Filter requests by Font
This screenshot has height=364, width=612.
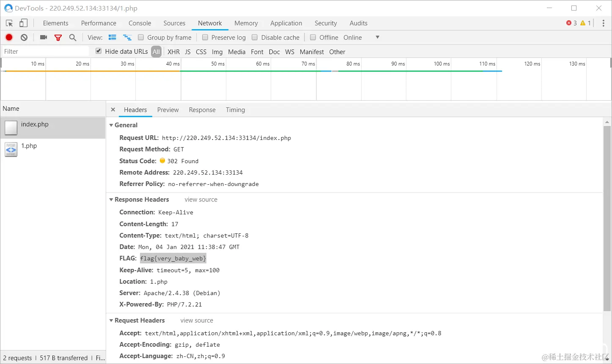tap(257, 52)
